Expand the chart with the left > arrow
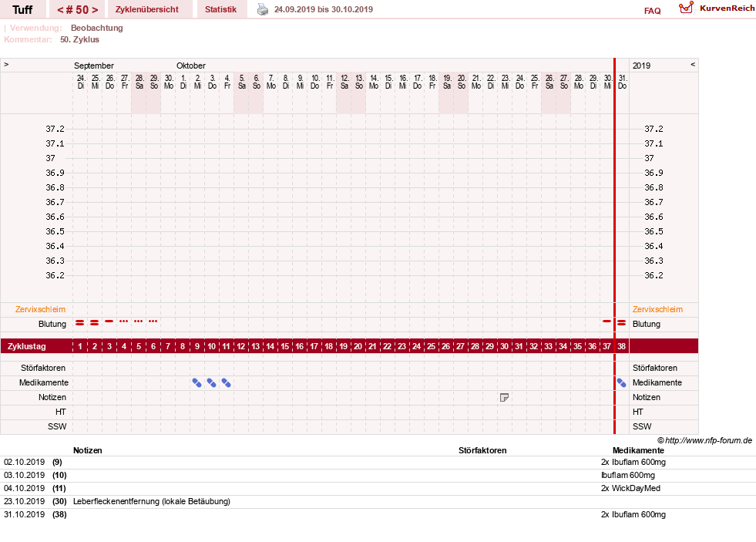756x542 pixels. pyautogui.click(x=6, y=64)
